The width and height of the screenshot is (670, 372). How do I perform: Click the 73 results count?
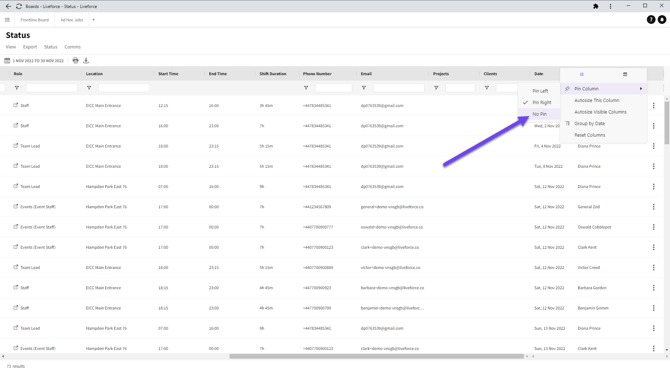coord(16,366)
